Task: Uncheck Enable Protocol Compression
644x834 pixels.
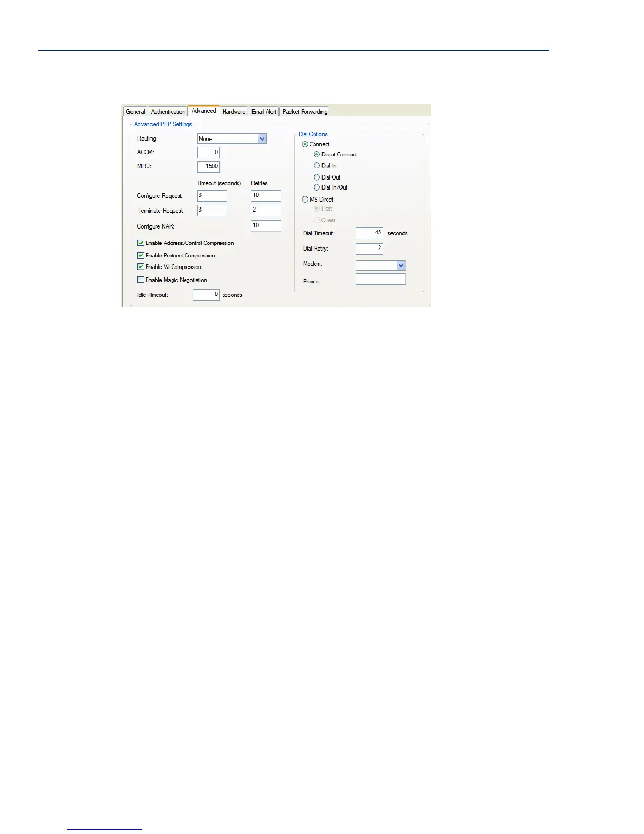Action: coord(140,255)
